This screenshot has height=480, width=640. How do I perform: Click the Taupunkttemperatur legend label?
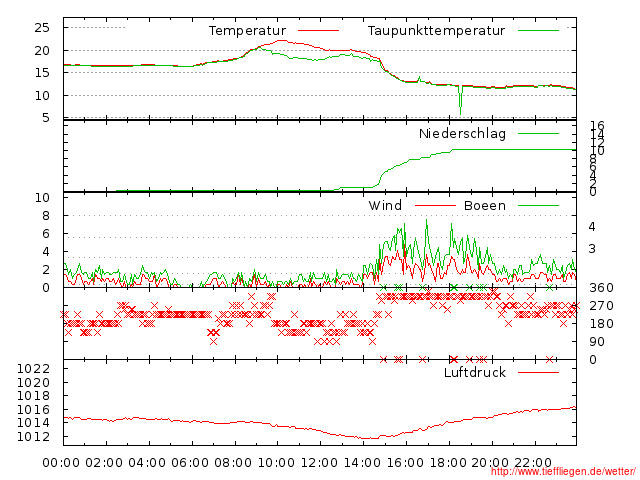[436, 31]
